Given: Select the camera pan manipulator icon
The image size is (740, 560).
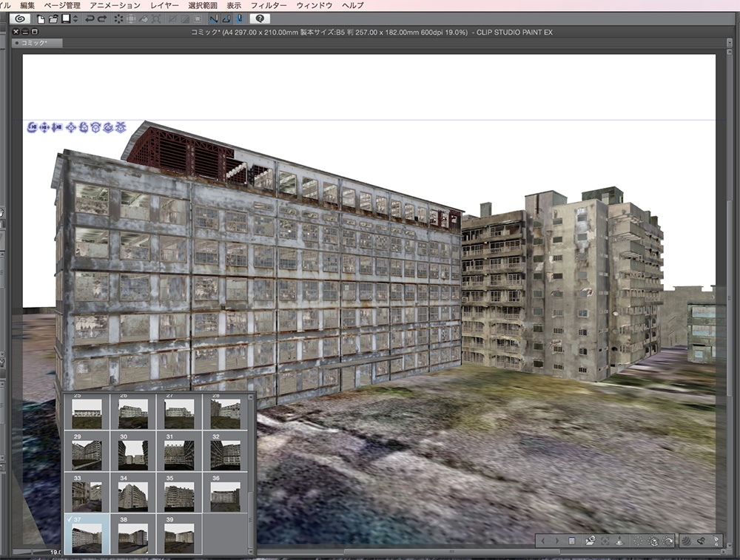Looking at the screenshot, I should tap(44, 128).
